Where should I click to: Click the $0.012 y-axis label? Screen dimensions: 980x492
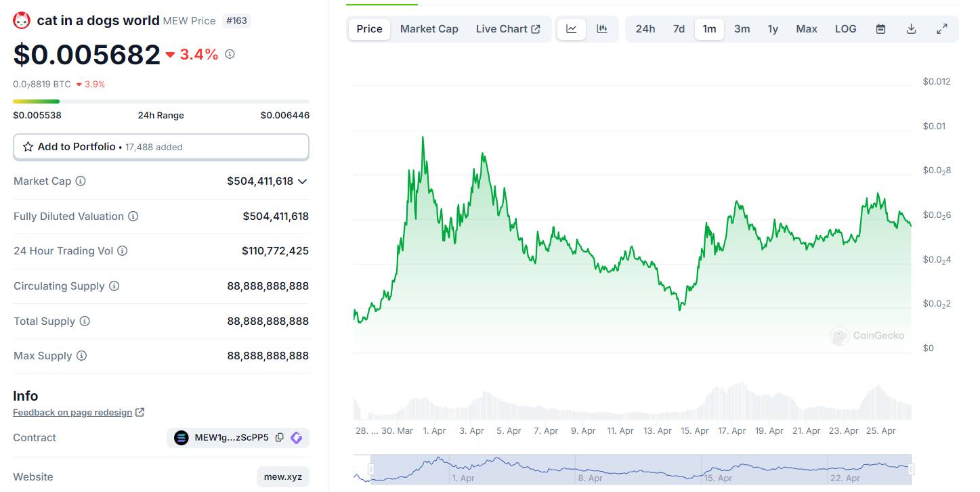tap(937, 82)
